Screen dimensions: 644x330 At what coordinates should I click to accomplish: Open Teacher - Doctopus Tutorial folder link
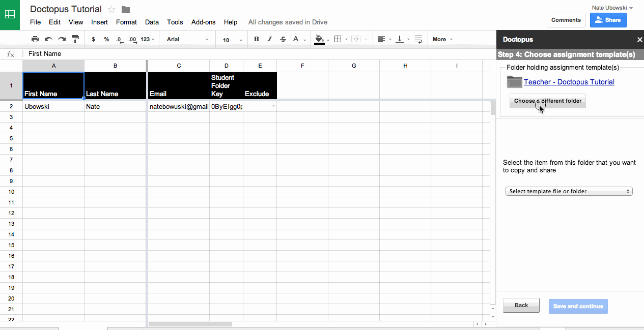pyautogui.click(x=569, y=82)
